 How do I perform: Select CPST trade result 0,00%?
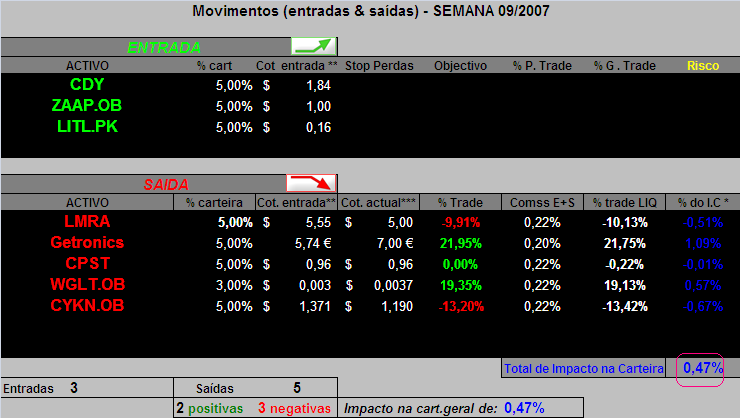(460, 264)
